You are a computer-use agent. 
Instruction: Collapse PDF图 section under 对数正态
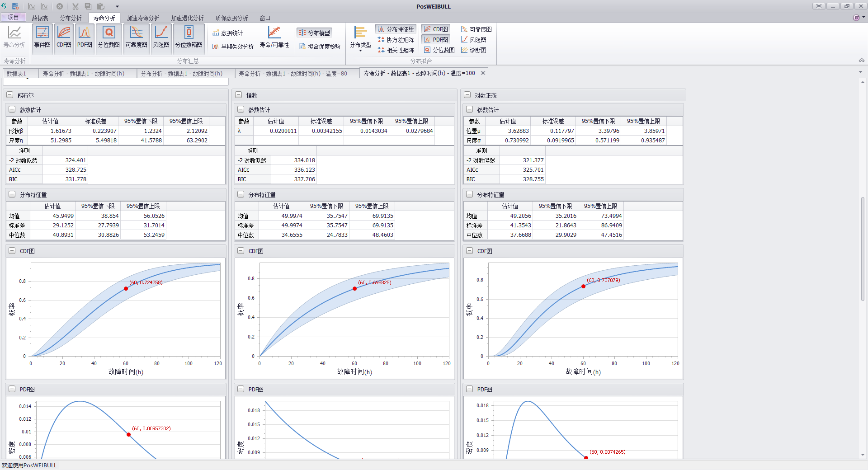470,389
